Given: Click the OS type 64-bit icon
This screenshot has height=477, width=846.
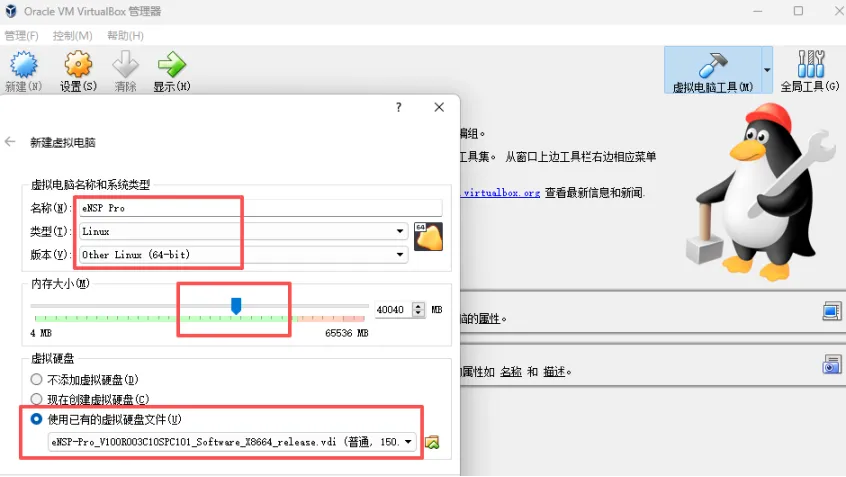Looking at the screenshot, I should (x=428, y=236).
